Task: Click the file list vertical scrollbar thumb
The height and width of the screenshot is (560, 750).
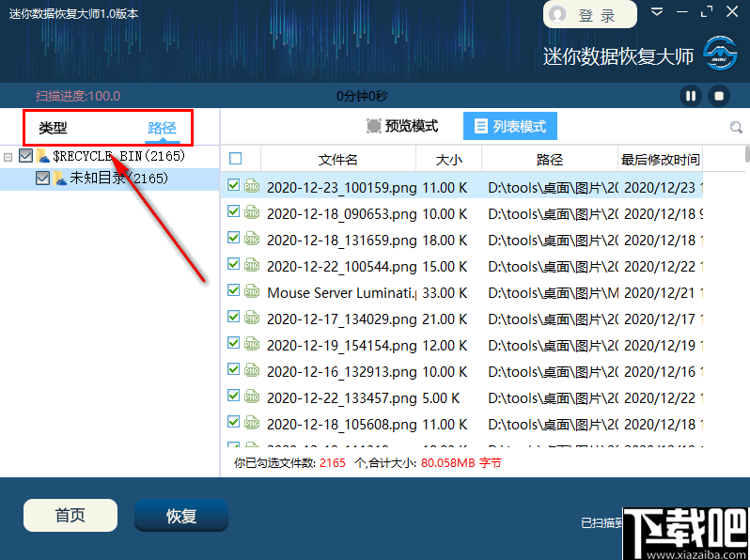Action: tap(747, 154)
